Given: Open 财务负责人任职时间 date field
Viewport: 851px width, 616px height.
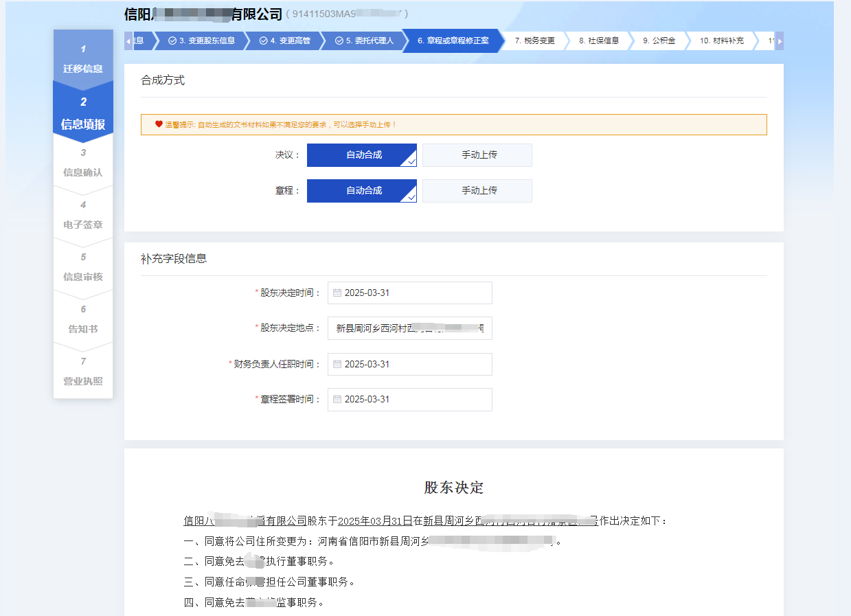Looking at the screenshot, I should (410, 364).
